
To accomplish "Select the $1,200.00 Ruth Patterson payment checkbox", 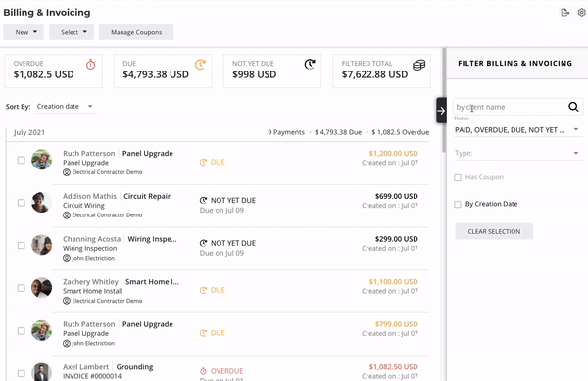I will tap(22, 160).
